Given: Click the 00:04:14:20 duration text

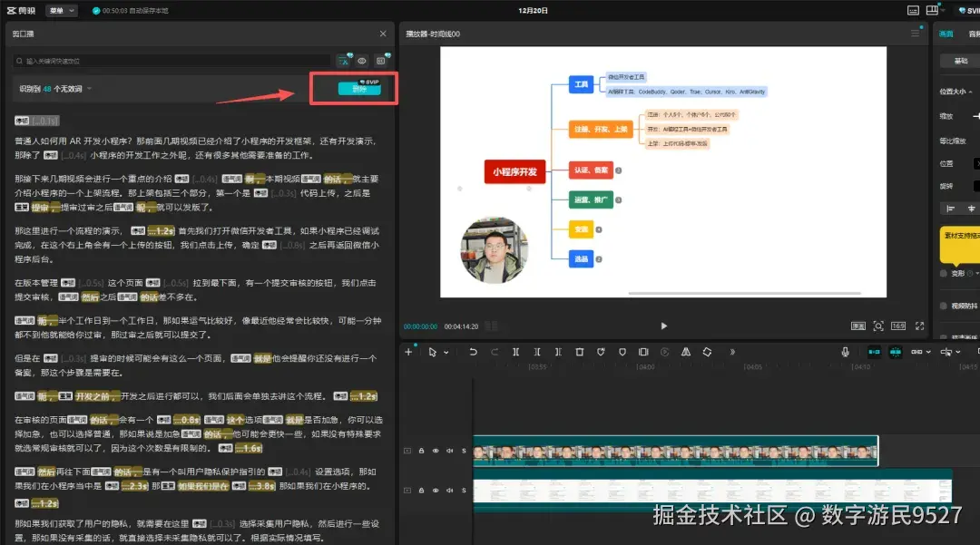Looking at the screenshot, I should click(x=461, y=326).
